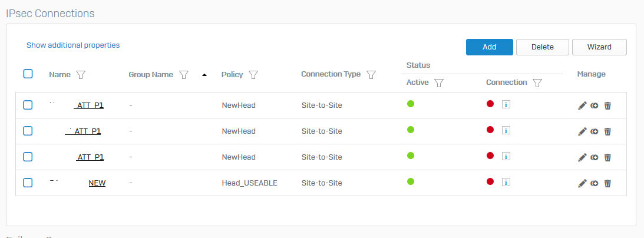Screen dimensions: 644x238
Task: Tick the second ATT_P1 row checkbox
Action: click(28, 131)
